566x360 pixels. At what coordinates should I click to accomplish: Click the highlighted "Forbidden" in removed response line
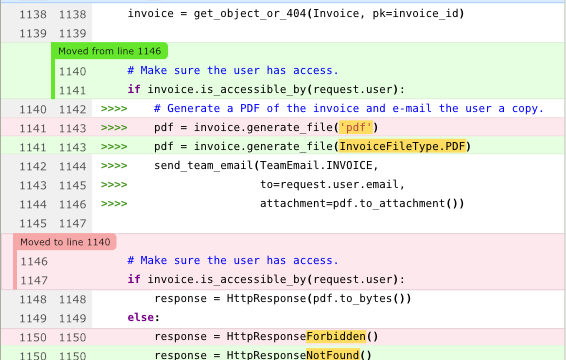336,337
